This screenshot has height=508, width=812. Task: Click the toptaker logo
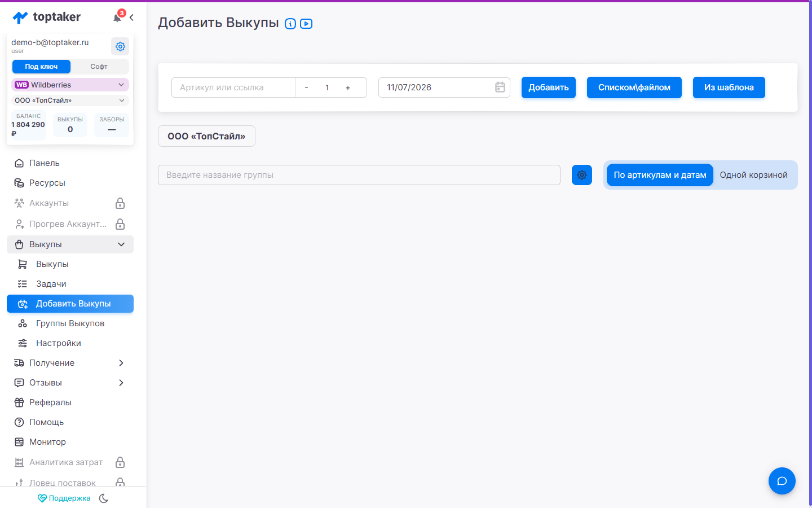(x=47, y=17)
